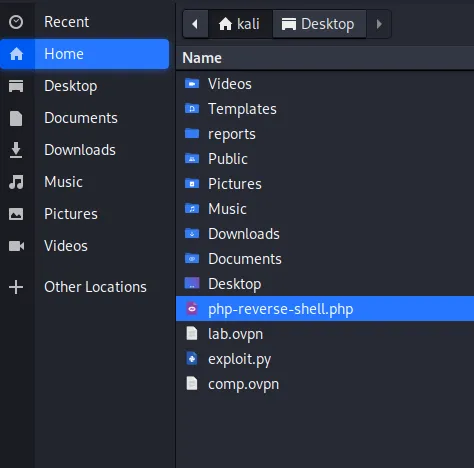Click the Videos camera sidebar icon
The width and height of the screenshot is (474, 468).
click(x=16, y=246)
